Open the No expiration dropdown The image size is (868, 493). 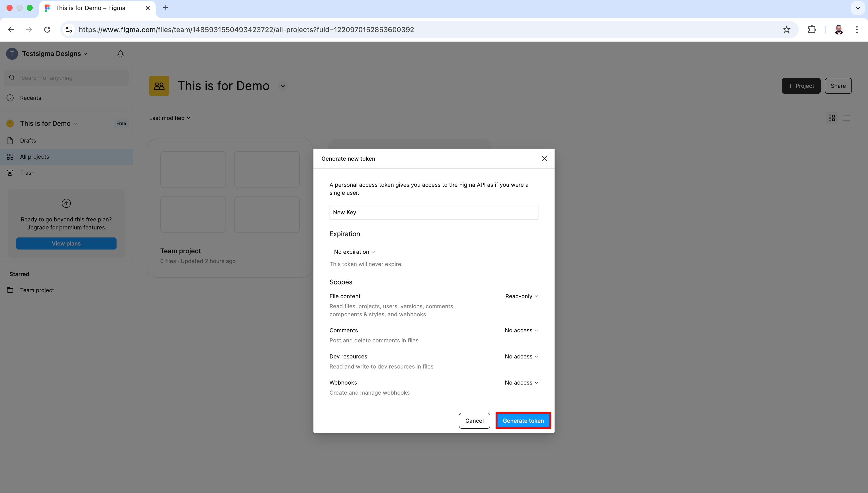[354, 252]
